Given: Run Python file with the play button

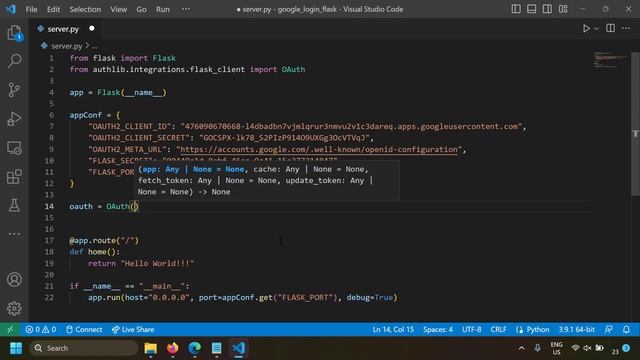Looking at the screenshot, I should (x=586, y=29).
